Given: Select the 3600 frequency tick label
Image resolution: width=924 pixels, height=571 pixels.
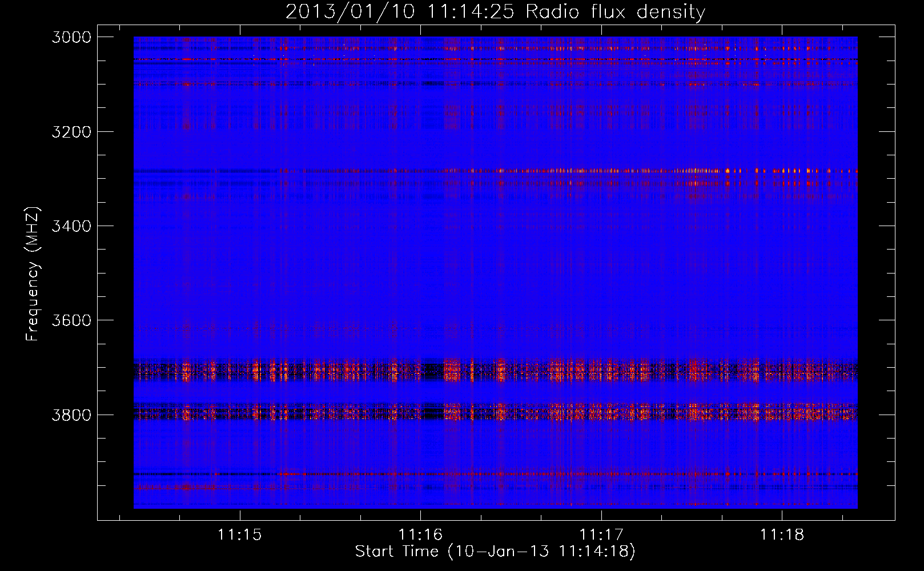Looking at the screenshot, I should pyautogui.click(x=71, y=320).
